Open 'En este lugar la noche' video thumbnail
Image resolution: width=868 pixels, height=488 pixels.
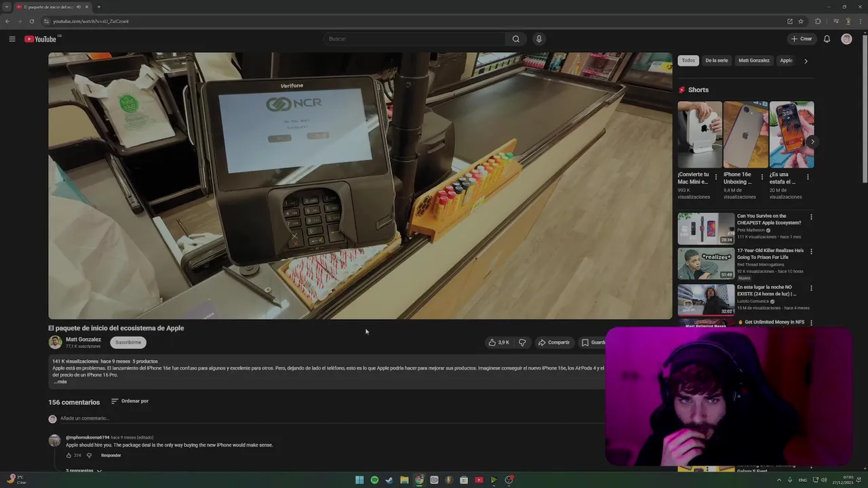pyautogui.click(x=706, y=300)
